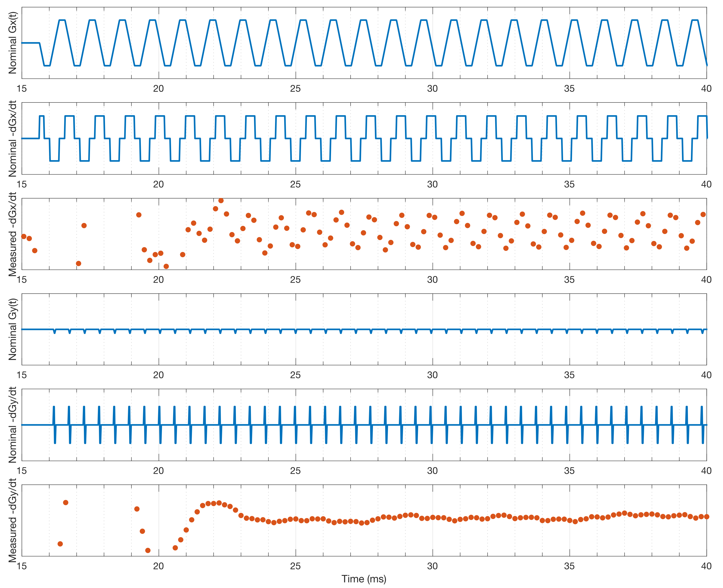The image size is (723, 588).
Task: Click flat initial segment of Nominal Gx(t) line
Action: pyautogui.click(x=31, y=43)
